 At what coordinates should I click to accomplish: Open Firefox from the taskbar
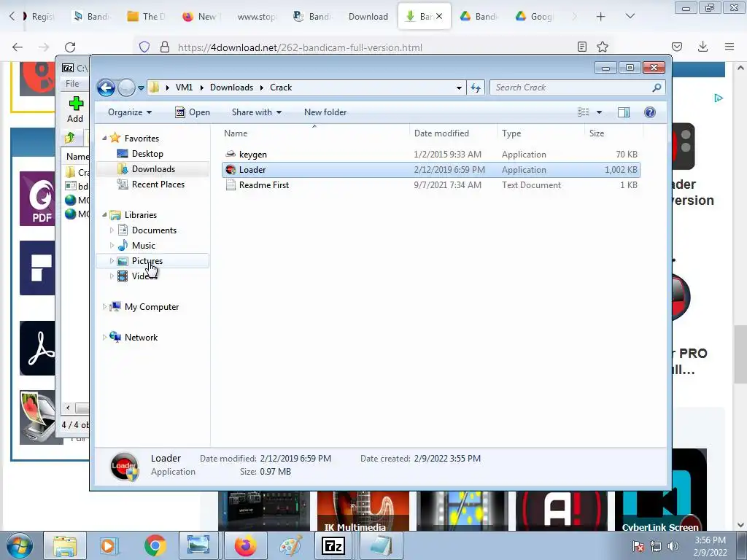[245, 545]
